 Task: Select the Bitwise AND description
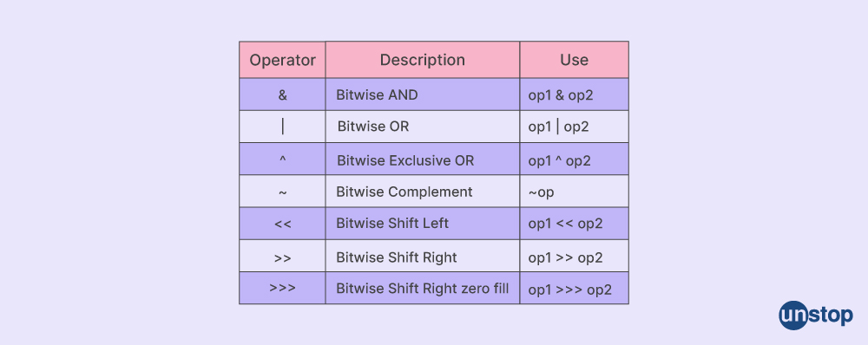pos(377,95)
